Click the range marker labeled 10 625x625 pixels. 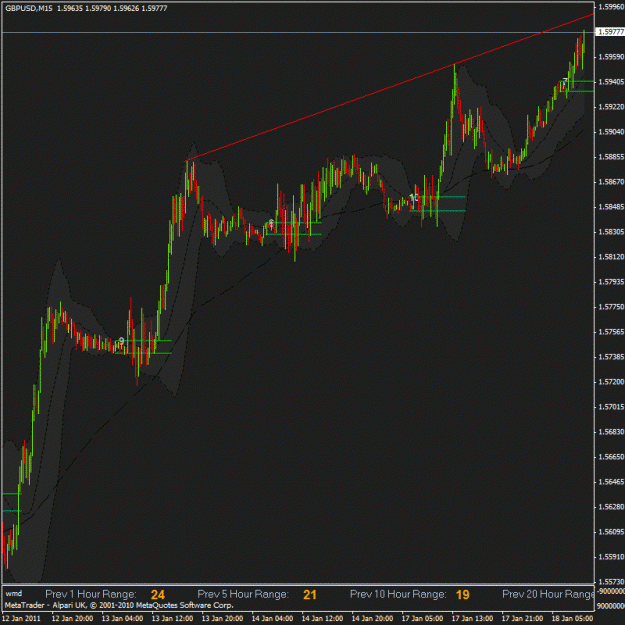coord(414,197)
